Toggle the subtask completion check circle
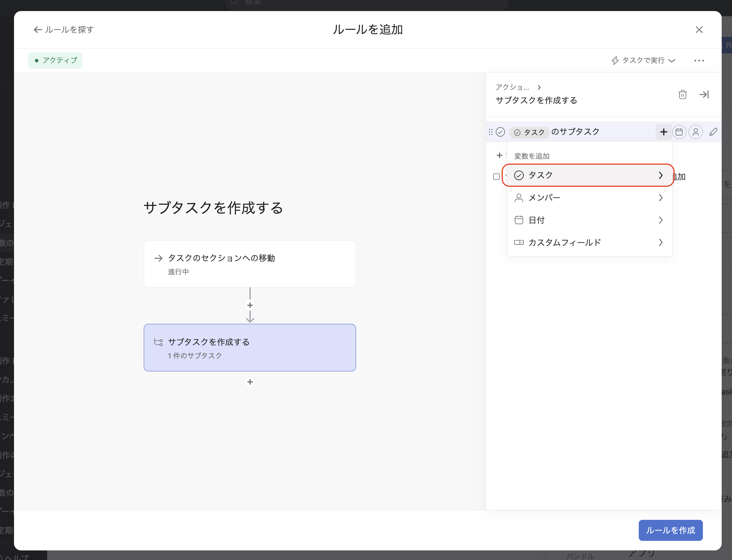732x560 pixels. coord(500,132)
